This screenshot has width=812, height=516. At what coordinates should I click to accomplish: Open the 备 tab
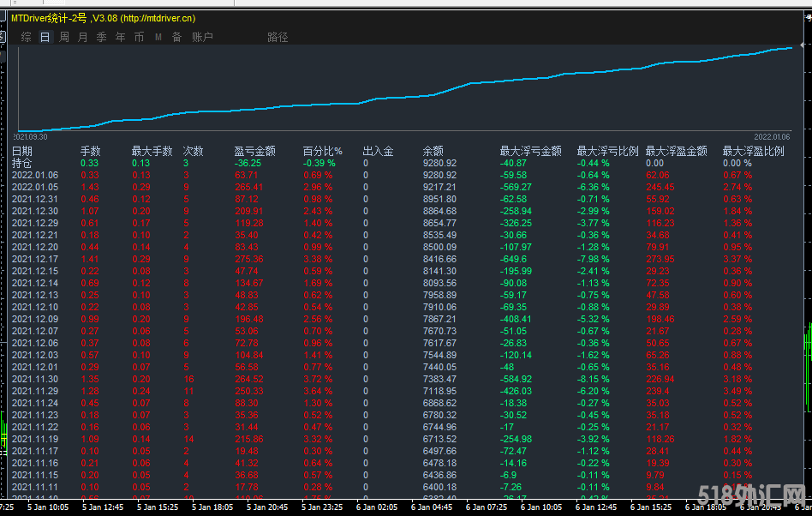pos(176,37)
